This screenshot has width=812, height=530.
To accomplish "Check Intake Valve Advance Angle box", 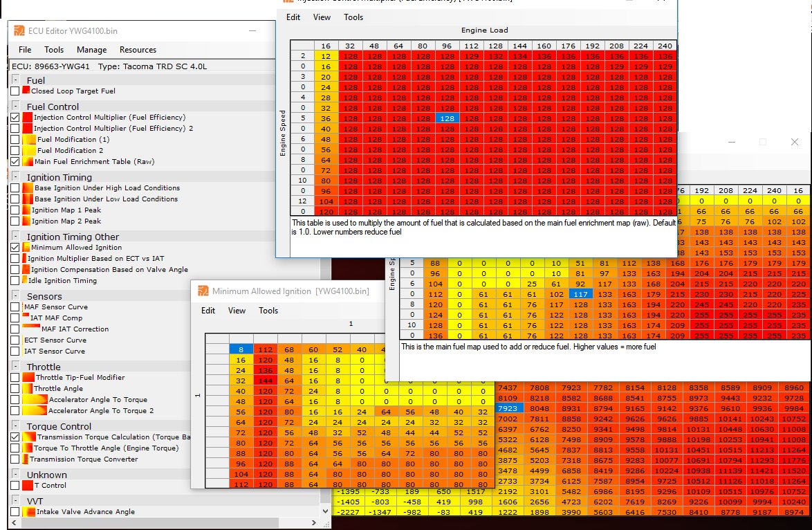I will point(15,512).
